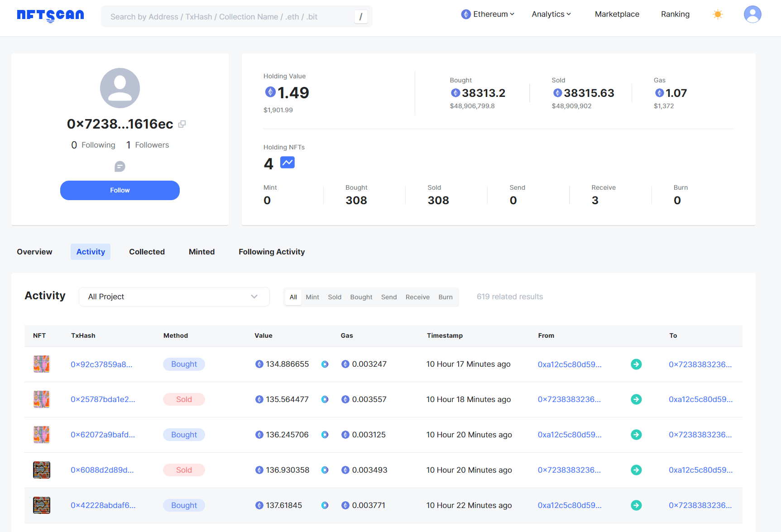Copy the wallet address 0x7238...1616ec
Viewport: 781px width, 532px height.
pos(182,124)
